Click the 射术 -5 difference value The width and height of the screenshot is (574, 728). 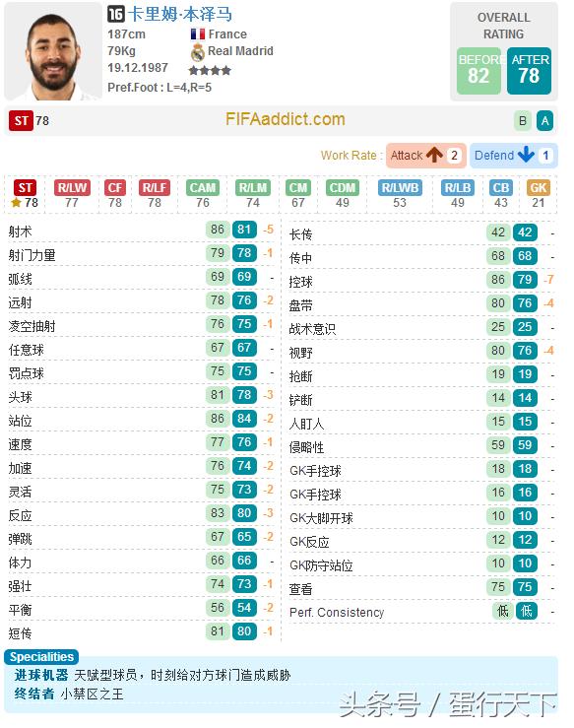(x=268, y=230)
